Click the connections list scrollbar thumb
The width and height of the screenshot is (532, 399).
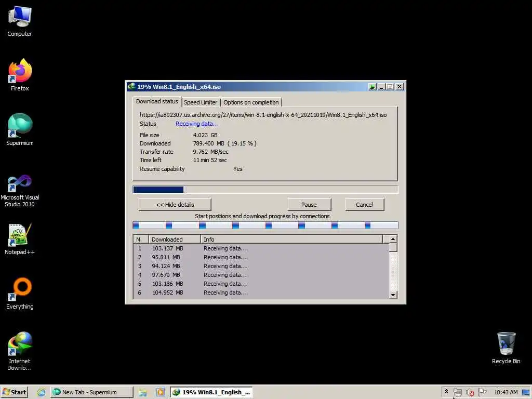pos(393,247)
